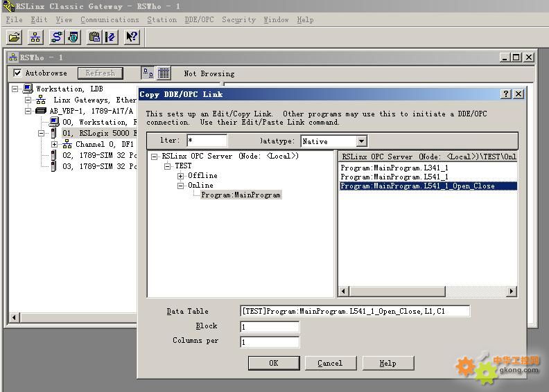Collapse the Linx Gateways tree node
The height and width of the screenshot is (392, 549).
click(28, 100)
